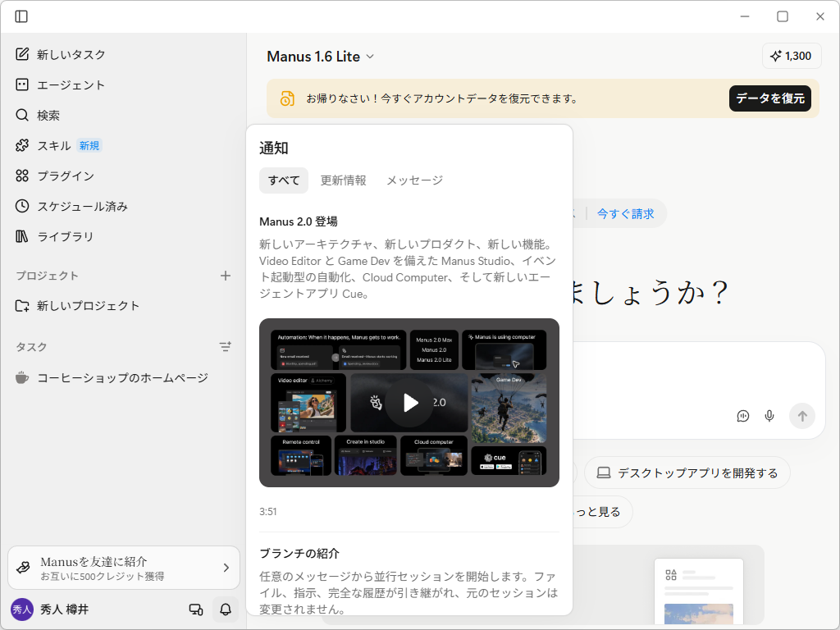This screenshot has height=630, width=840.
Task: Open the ライブラリ books icon
Action: point(22,236)
